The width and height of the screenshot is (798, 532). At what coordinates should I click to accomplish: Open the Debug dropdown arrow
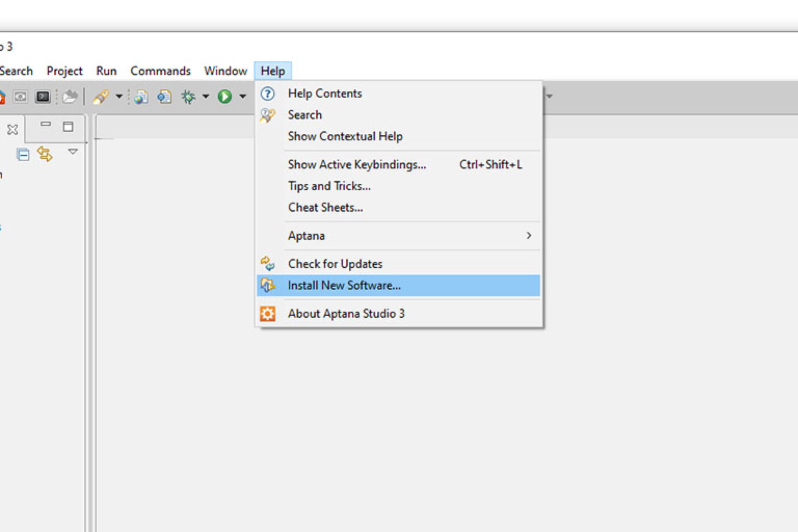[x=206, y=96]
